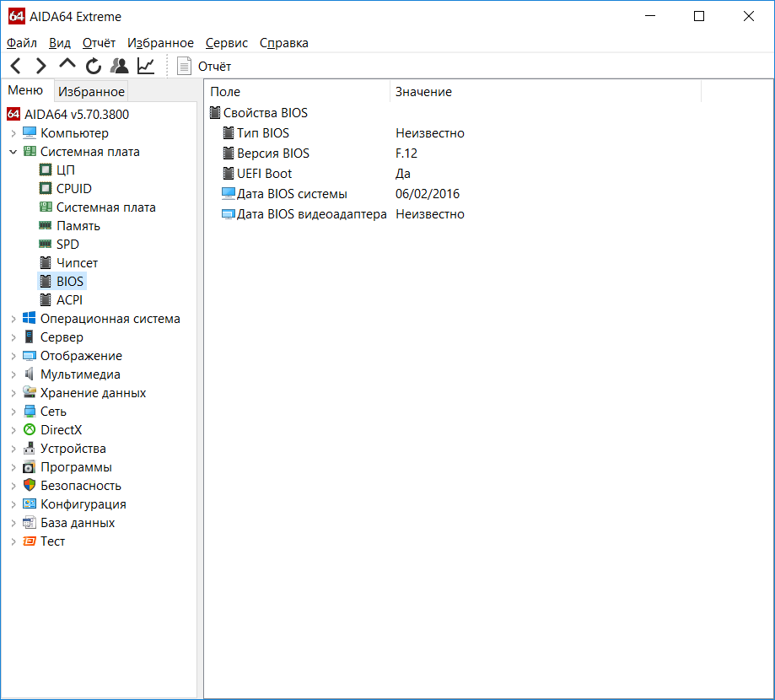Expand the Конфигурация tree node
The image size is (775, 700).
coord(13,504)
